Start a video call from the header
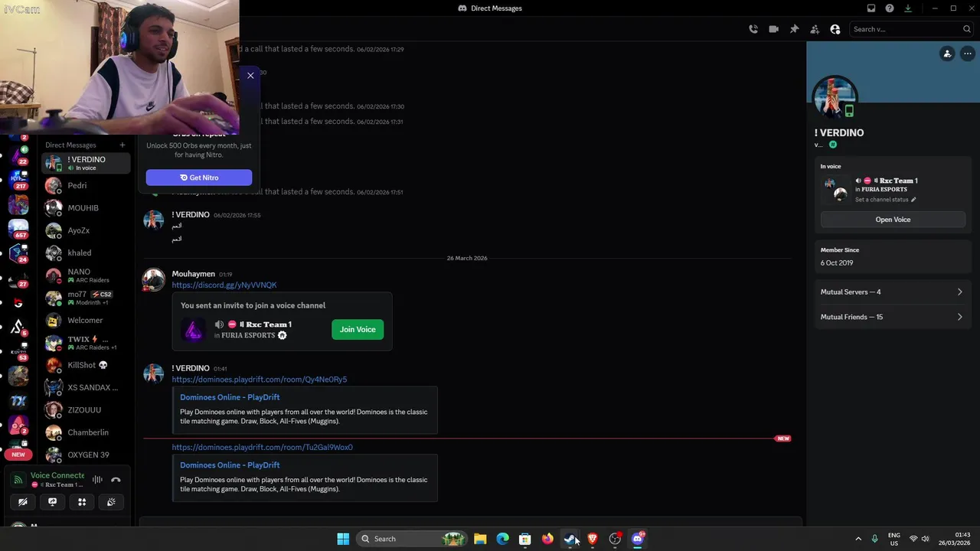The width and height of the screenshot is (980, 551). pos(773,29)
